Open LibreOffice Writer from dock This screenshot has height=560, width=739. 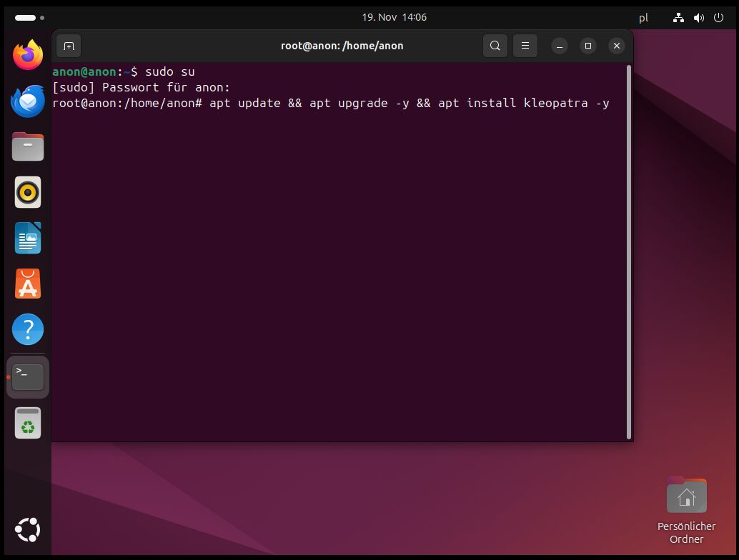pos(28,239)
